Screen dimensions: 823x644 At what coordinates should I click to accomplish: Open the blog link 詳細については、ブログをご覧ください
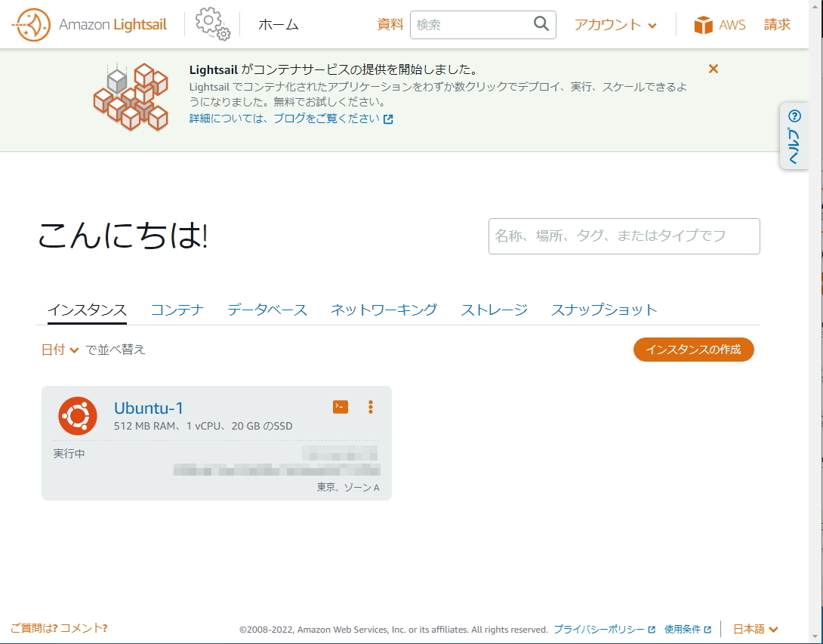click(x=291, y=119)
